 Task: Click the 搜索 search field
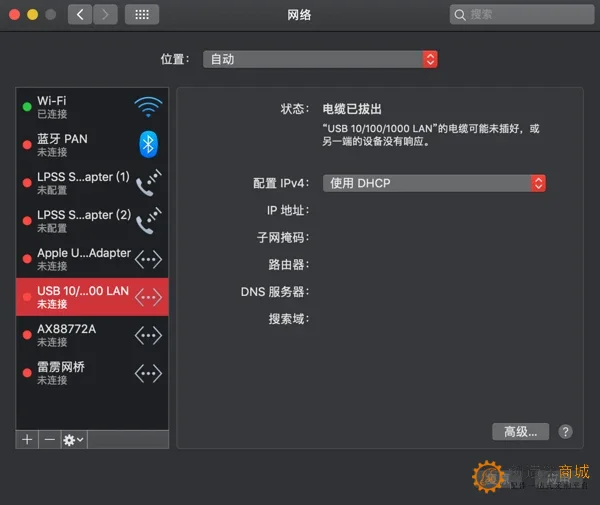522,15
